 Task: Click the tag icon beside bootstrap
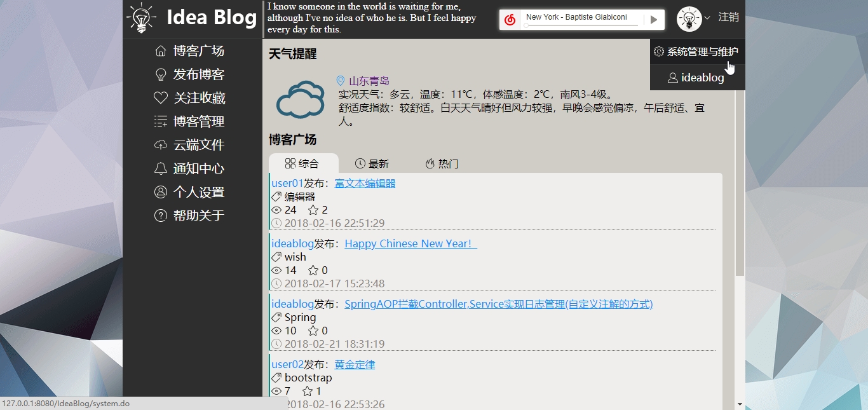pyautogui.click(x=276, y=378)
